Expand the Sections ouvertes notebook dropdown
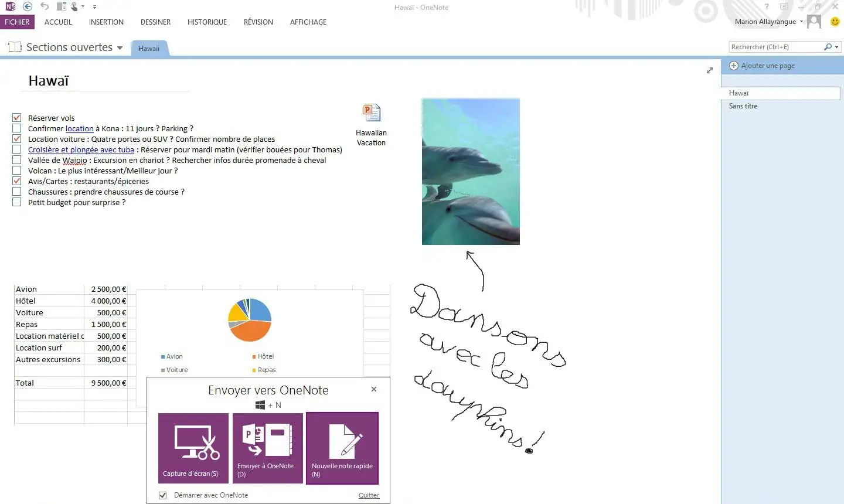 pos(120,48)
